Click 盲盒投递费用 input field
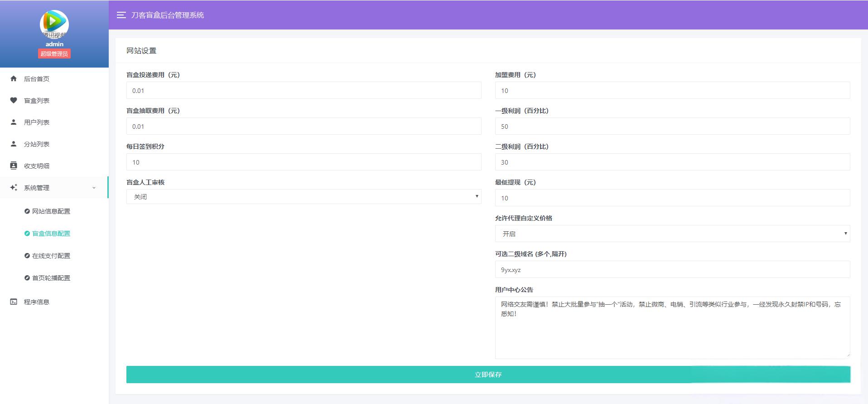 [x=304, y=90]
